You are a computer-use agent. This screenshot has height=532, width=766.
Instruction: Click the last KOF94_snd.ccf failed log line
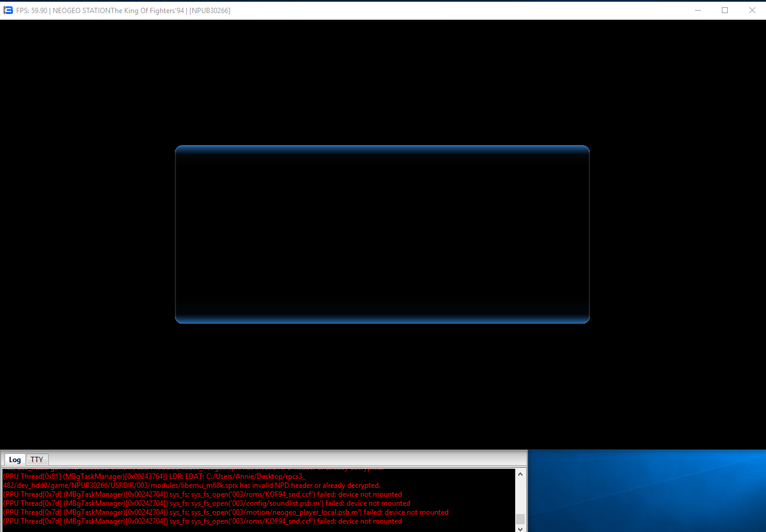point(202,521)
